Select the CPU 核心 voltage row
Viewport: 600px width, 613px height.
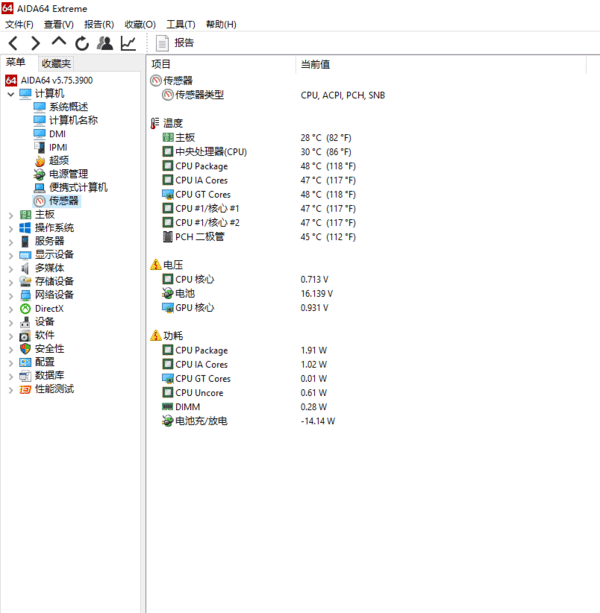click(x=245, y=279)
